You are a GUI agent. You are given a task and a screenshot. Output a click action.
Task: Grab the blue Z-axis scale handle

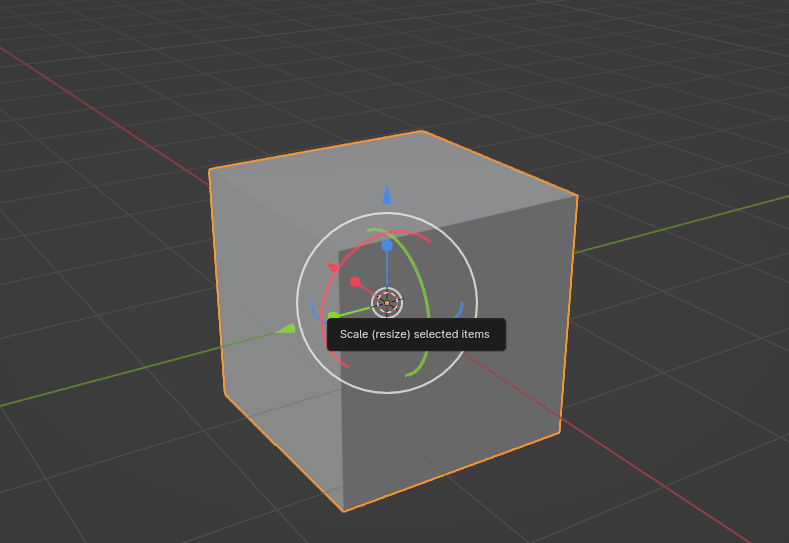(387, 245)
